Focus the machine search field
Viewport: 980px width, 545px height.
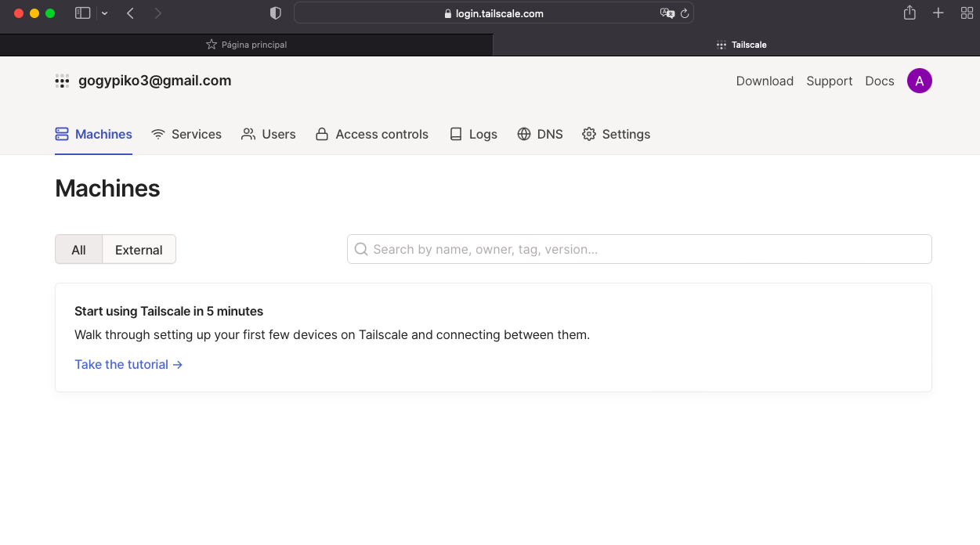click(639, 249)
